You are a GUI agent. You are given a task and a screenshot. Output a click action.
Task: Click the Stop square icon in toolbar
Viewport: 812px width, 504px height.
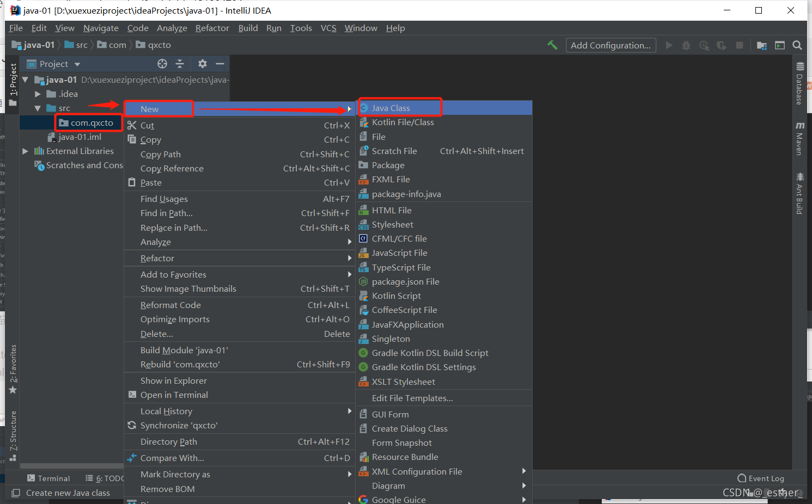click(x=740, y=45)
